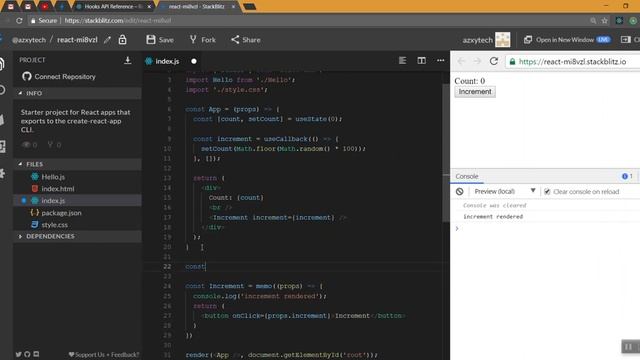The image size is (640, 360).
Task: Click the react-mi8vzl project name
Action: click(77, 40)
